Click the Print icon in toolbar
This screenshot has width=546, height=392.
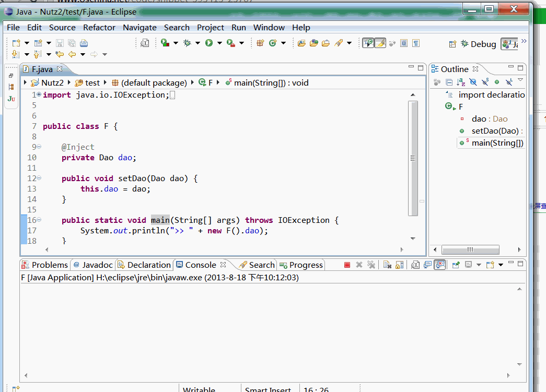pos(84,43)
